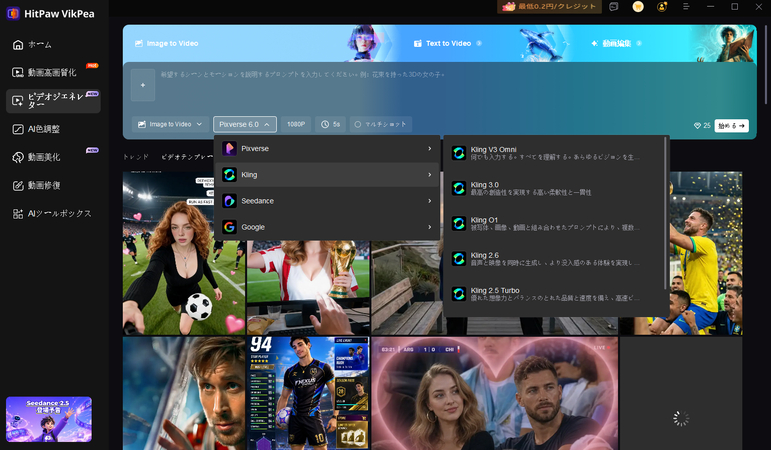Click the chevron arrow on Pixverse row
This screenshot has width=771, height=450.
click(x=430, y=149)
